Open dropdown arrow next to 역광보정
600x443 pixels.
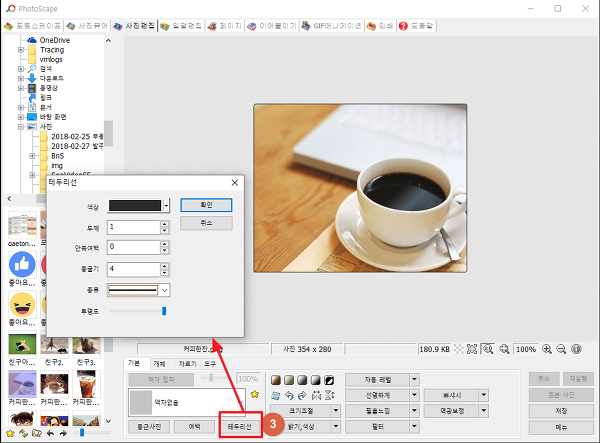click(484, 411)
